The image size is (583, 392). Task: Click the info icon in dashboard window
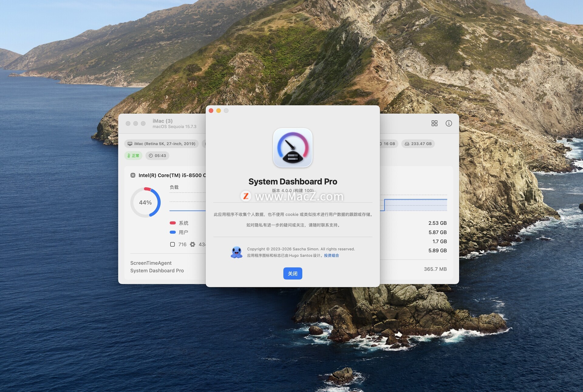pyautogui.click(x=449, y=123)
